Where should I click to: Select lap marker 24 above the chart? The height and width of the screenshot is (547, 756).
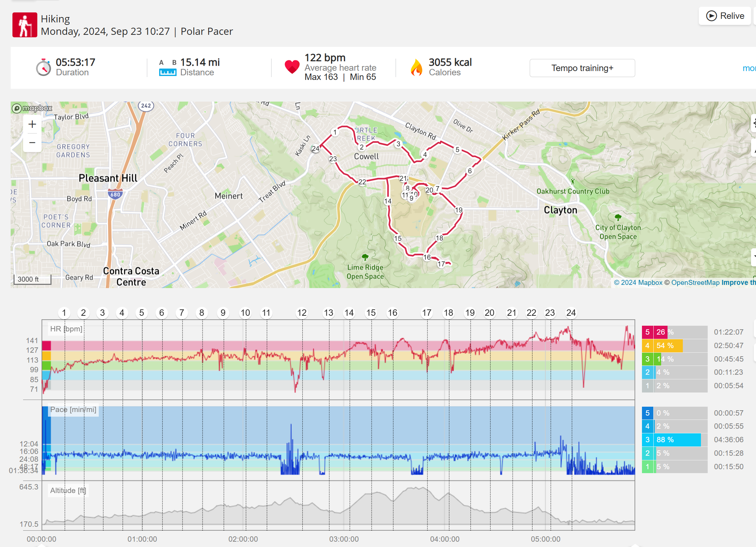pos(571,313)
